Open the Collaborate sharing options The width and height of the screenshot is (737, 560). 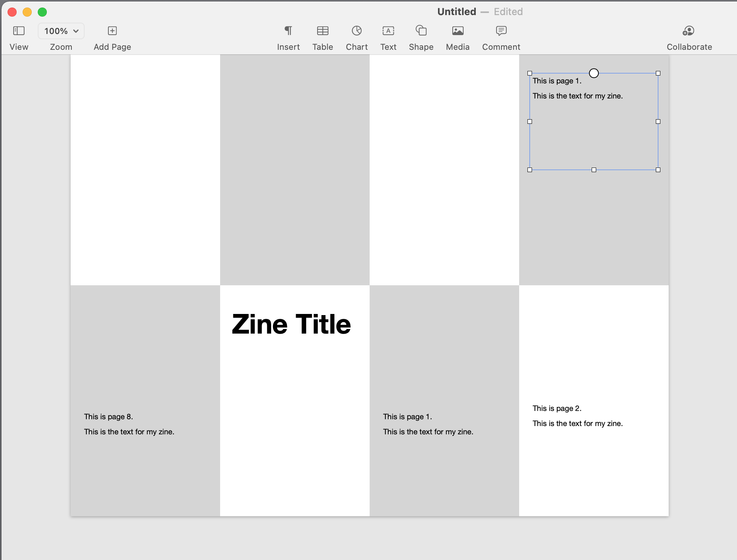pos(689,31)
